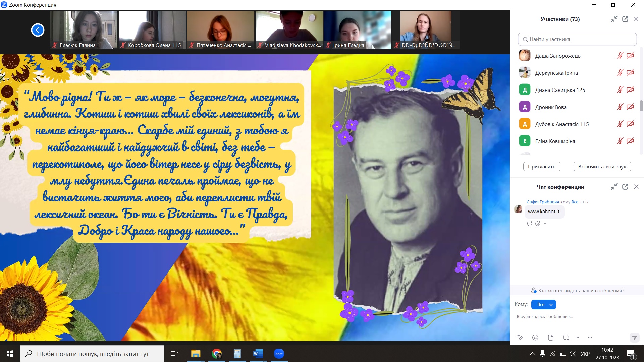The width and height of the screenshot is (644, 362).
Task: Pop out the participants panel
Action: click(x=625, y=19)
